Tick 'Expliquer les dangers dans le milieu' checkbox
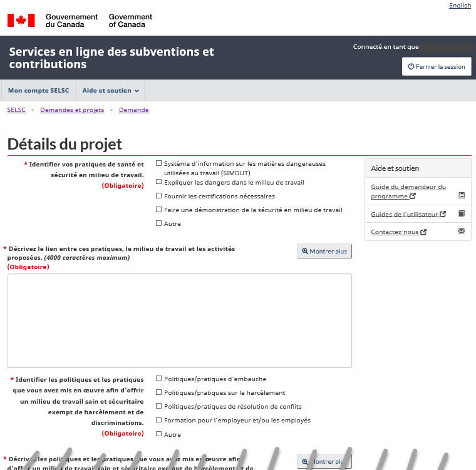Image resolution: width=476 pixels, height=470 pixels. 159,182
